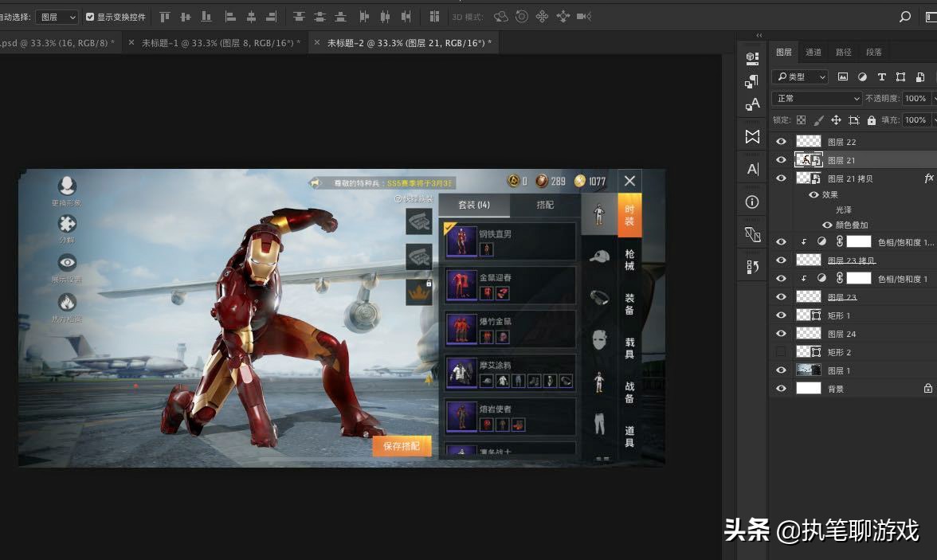Open the 类型 layer filter dropdown

click(x=800, y=77)
